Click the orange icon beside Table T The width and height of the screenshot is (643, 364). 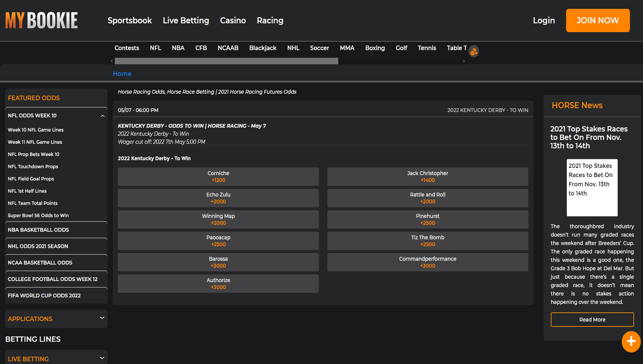pyautogui.click(x=474, y=51)
